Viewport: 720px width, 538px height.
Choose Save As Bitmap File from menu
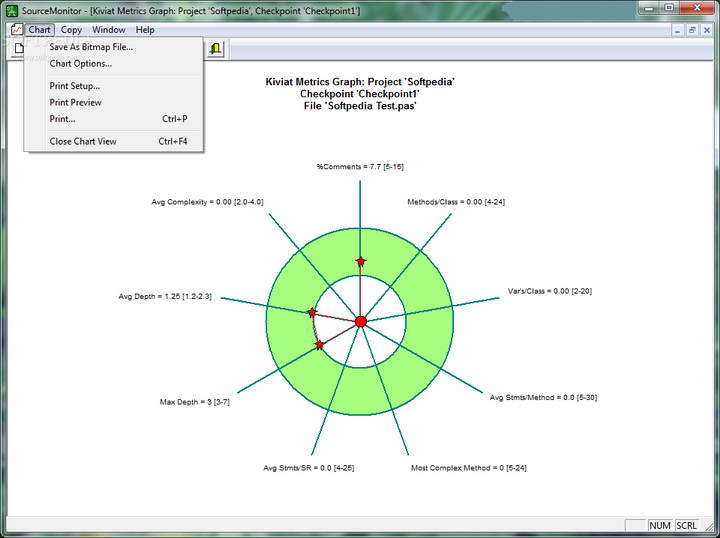point(91,47)
